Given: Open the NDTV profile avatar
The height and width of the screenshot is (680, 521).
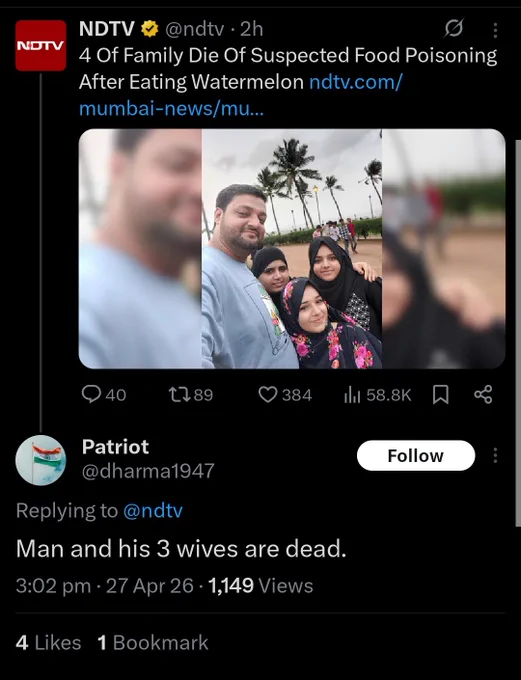Looking at the screenshot, I should (41, 45).
